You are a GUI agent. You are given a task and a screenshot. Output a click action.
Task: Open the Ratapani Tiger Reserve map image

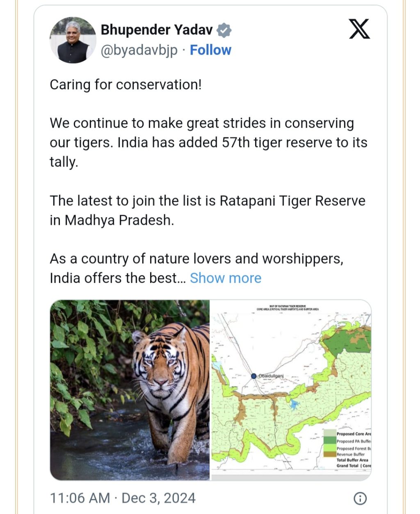(291, 390)
